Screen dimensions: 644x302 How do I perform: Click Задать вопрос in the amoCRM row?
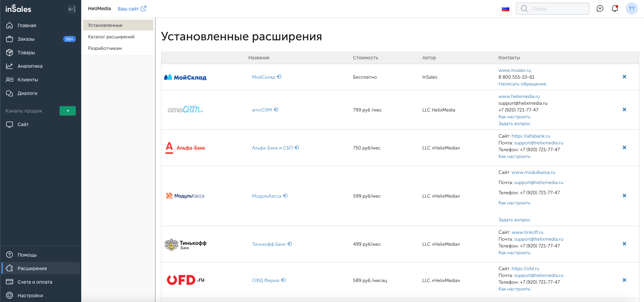pos(514,123)
